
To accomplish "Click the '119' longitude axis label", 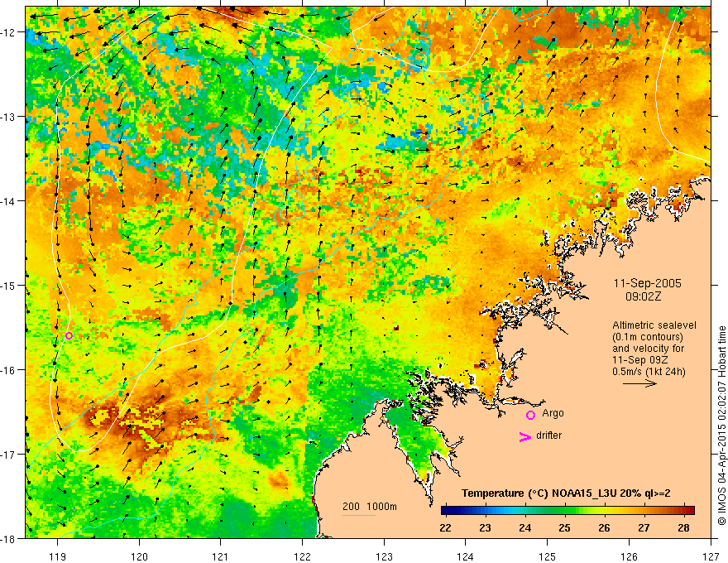I will pos(58,556).
